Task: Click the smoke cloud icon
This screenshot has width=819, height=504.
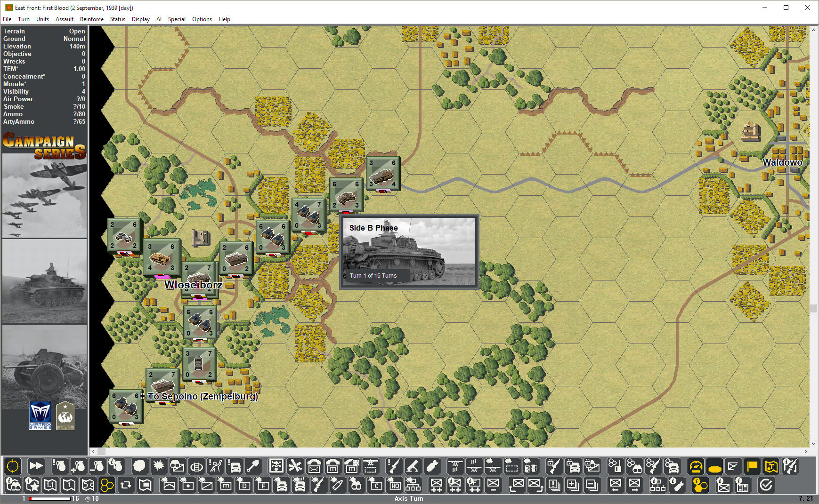Action: coord(139,466)
